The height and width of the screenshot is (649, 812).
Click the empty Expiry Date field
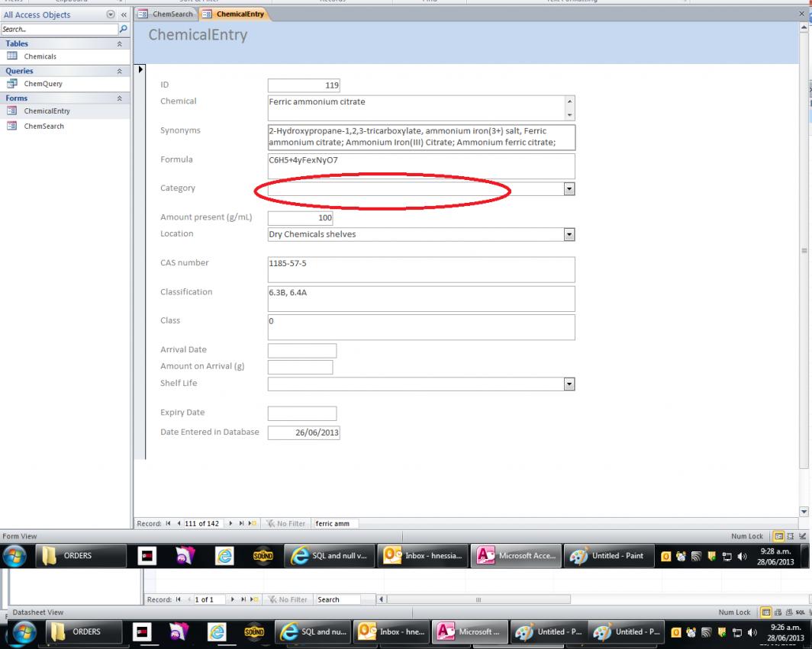tap(302, 413)
